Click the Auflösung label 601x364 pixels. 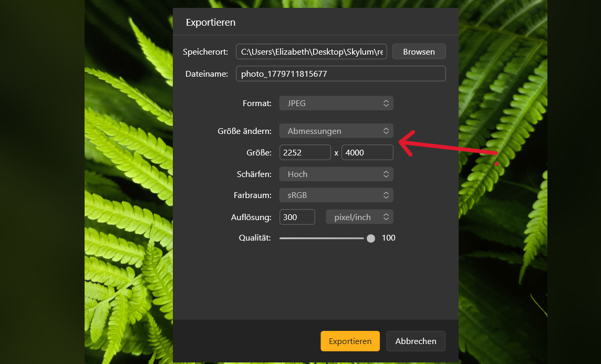click(x=251, y=217)
